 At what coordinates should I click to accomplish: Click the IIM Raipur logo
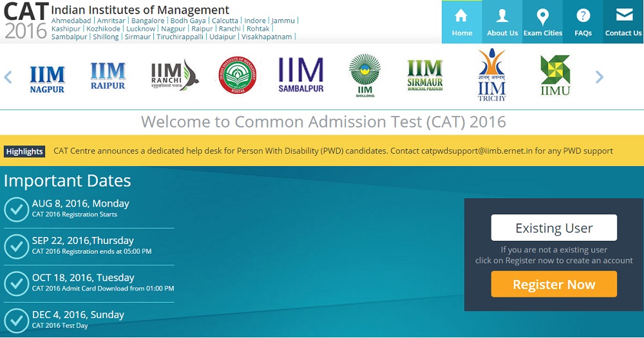pos(108,77)
